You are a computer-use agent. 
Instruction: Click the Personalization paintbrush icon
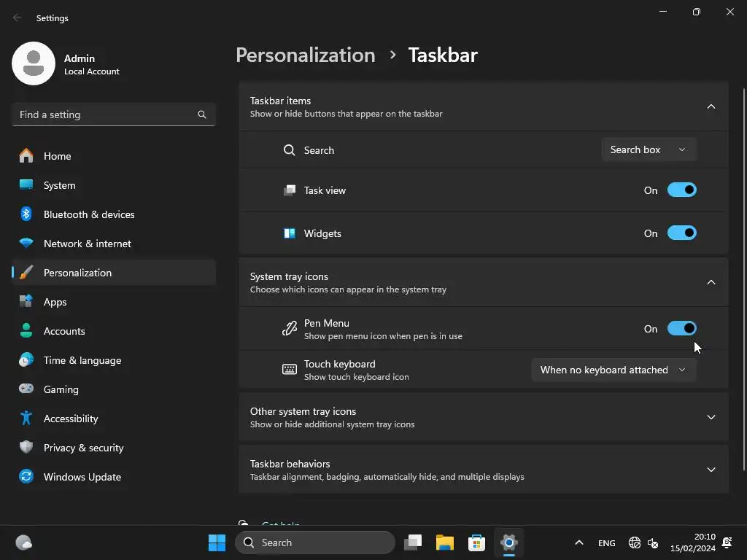(26, 273)
